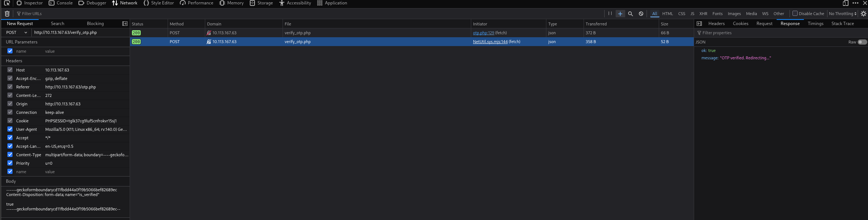Toggle the details pane collapse icon
The height and width of the screenshot is (220, 868).
point(699,24)
